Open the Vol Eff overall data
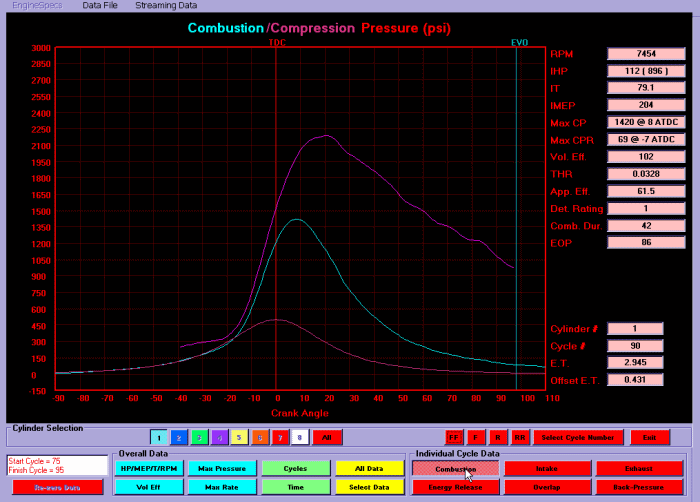The height and width of the screenshot is (502, 700). pyautogui.click(x=146, y=487)
